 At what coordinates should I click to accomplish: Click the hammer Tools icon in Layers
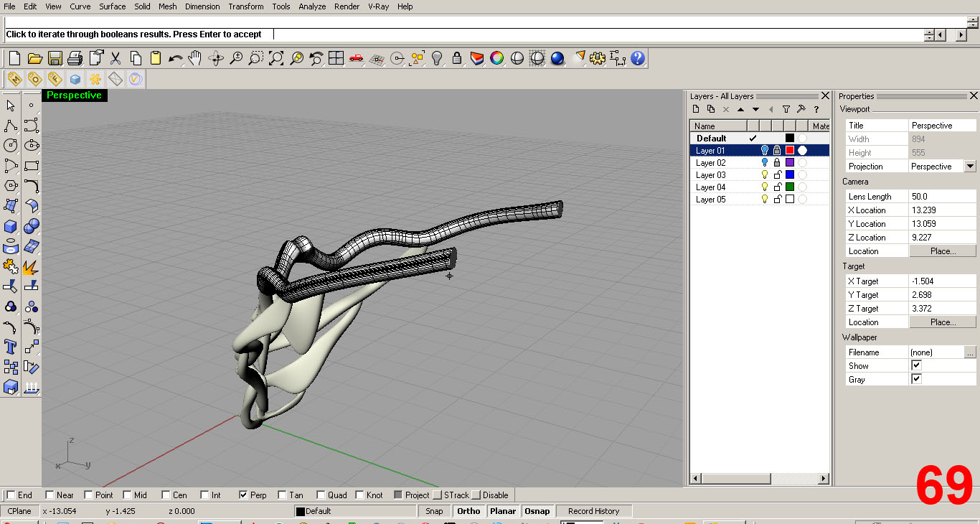(801, 109)
